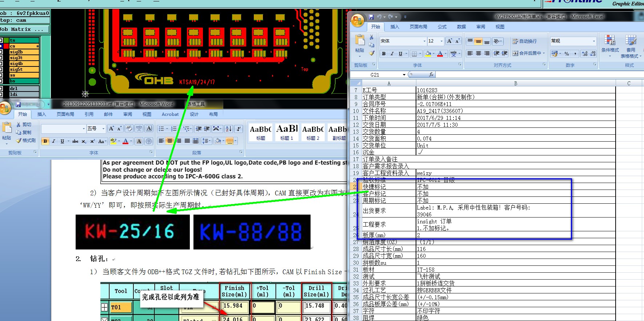This screenshot has width=644, height=321.
Task: Click Word 复制 copy button
Action: (24, 133)
